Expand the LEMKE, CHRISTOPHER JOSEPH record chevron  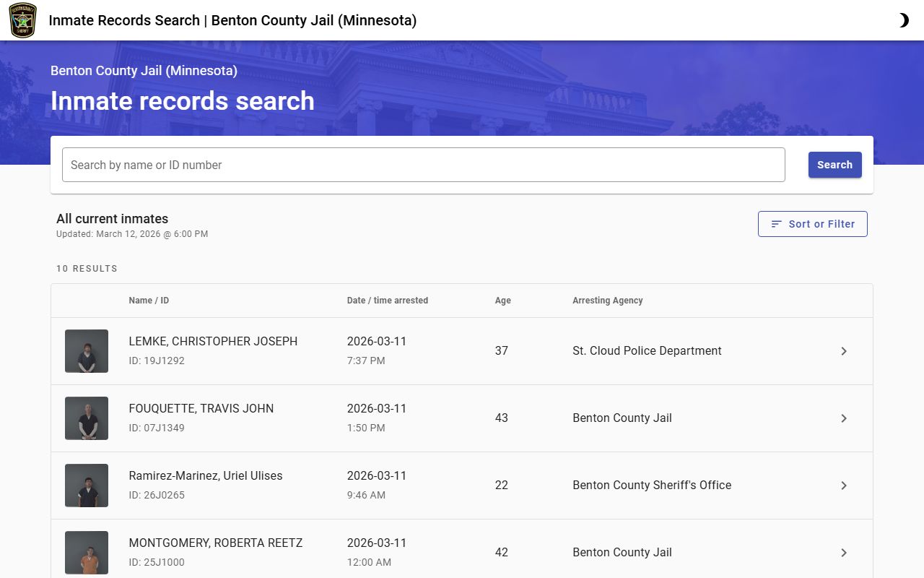tap(844, 351)
